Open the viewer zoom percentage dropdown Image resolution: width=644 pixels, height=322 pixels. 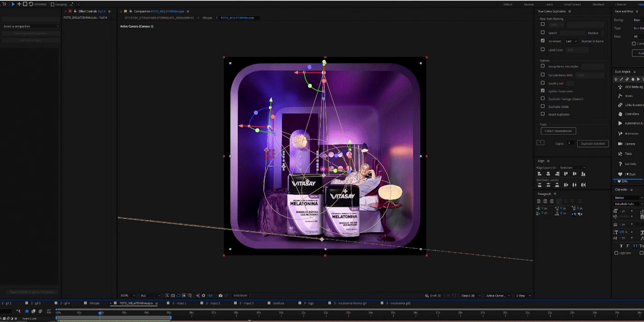127,295
